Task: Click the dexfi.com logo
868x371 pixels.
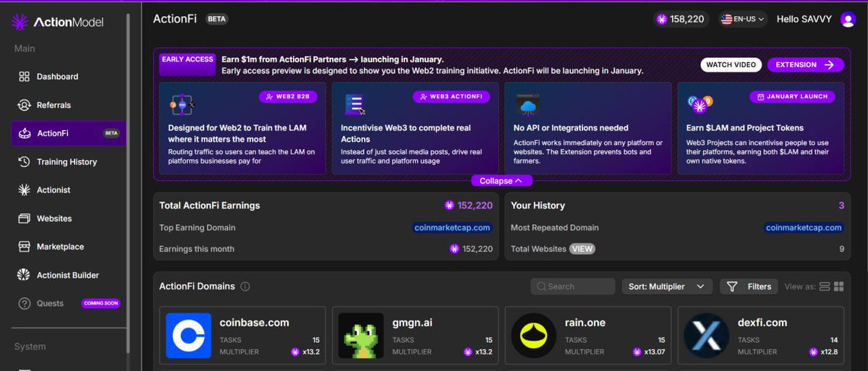Action: click(707, 336)
